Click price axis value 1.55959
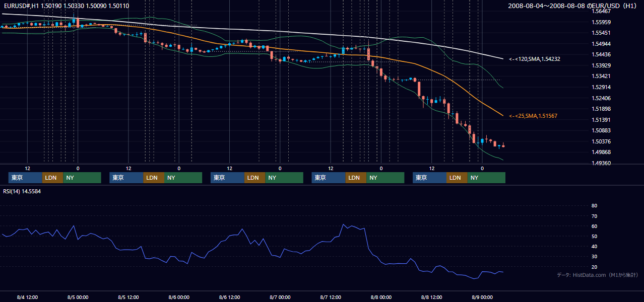 601,22
